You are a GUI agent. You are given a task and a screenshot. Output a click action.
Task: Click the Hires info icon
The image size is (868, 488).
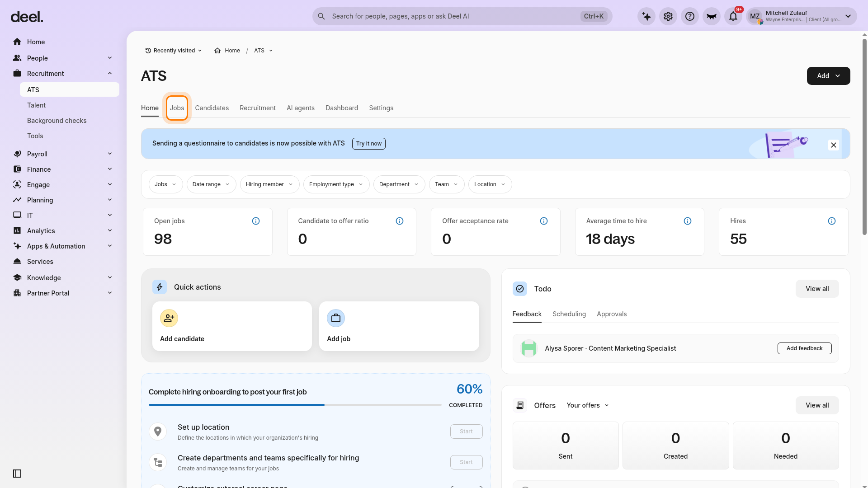(832, 221)
